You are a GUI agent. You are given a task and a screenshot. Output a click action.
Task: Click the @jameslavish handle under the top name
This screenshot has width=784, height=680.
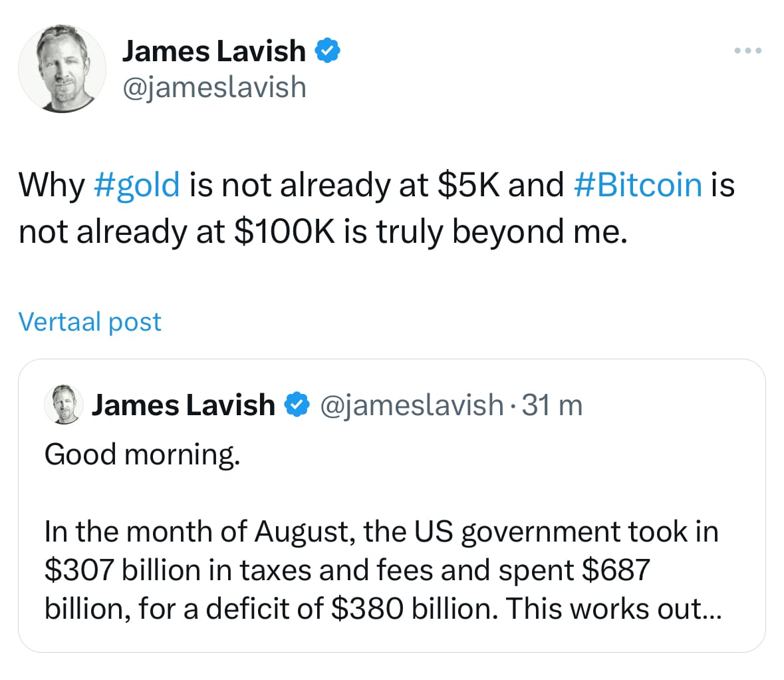point(213,87)
